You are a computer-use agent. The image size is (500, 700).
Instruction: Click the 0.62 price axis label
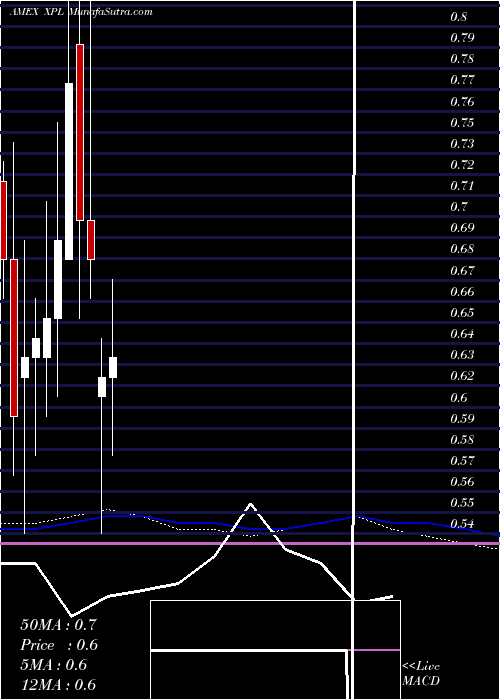coord(462,376)
